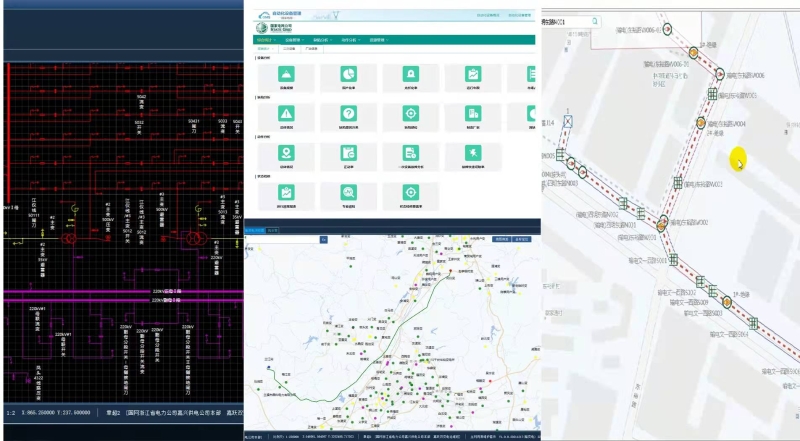Open the calendar icon tile
The image size is (800, 441).
[x=348, y=153]
